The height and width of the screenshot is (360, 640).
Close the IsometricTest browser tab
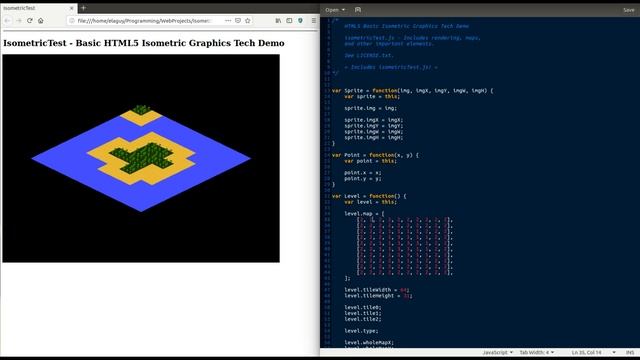72,8
